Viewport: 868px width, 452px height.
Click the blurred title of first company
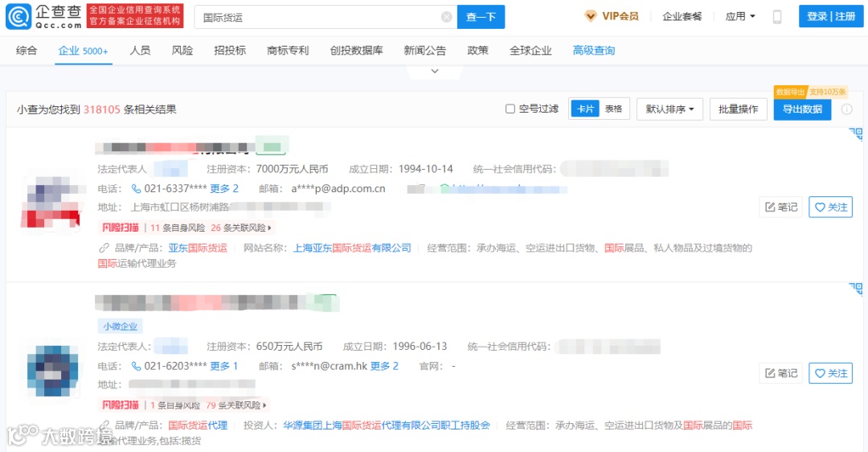click(175, 147)
